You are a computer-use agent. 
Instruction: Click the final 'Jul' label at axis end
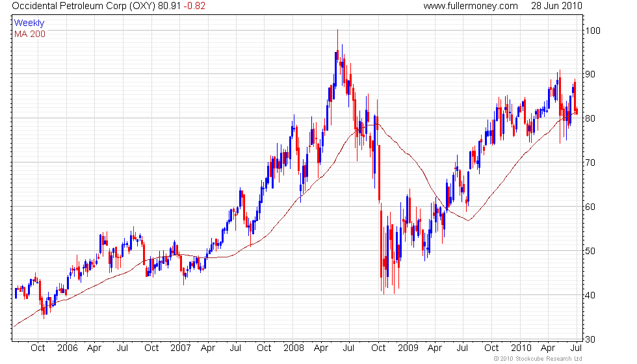click(x=576, y=348)
